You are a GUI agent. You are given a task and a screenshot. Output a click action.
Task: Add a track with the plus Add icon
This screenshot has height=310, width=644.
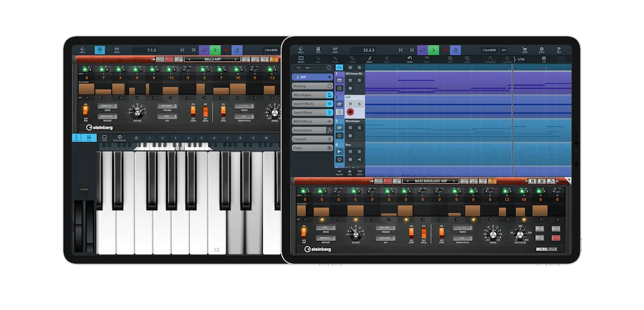tap(350, 172)
